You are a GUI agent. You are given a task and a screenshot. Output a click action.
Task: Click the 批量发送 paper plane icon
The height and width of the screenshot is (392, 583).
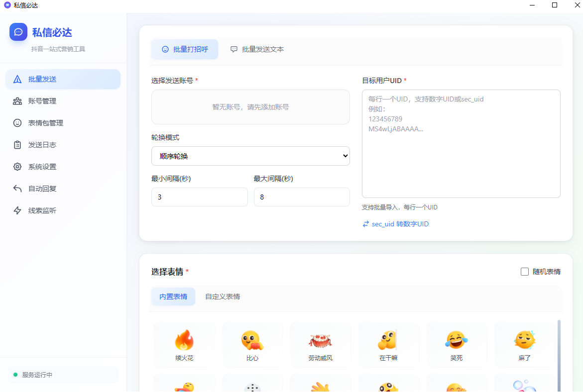point(17,79)
